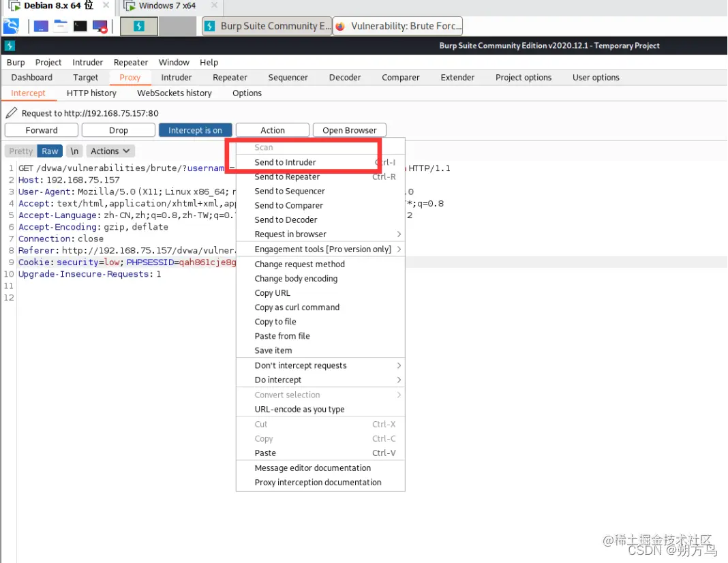This screenshot has width=728, height=563.
Task: Toggle the Intercept is on button
Action: click(195, 130)
